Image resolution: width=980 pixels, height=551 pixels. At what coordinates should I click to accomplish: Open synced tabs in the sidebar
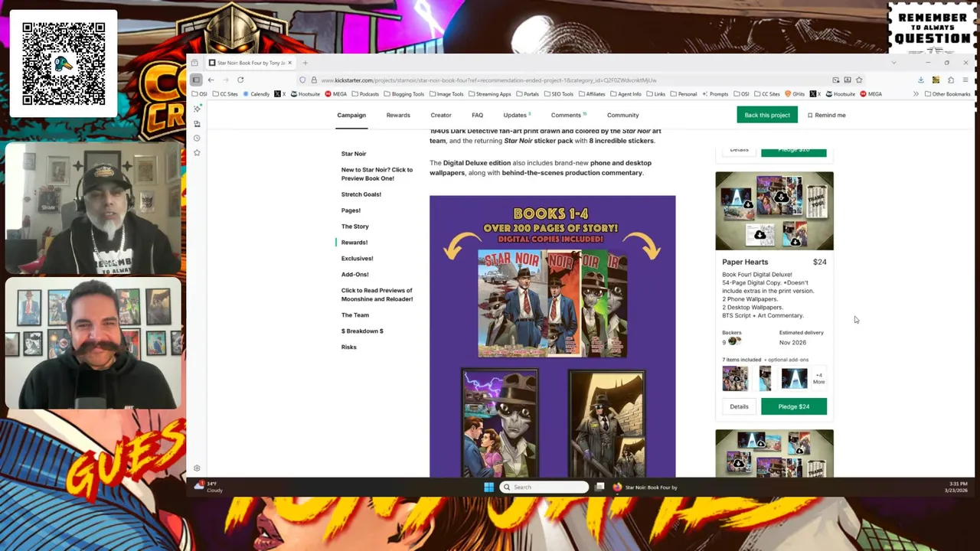[197, 123]
